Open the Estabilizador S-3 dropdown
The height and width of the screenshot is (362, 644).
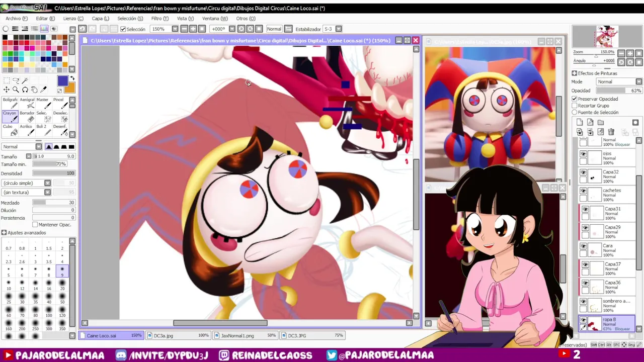tap(339, 29)
